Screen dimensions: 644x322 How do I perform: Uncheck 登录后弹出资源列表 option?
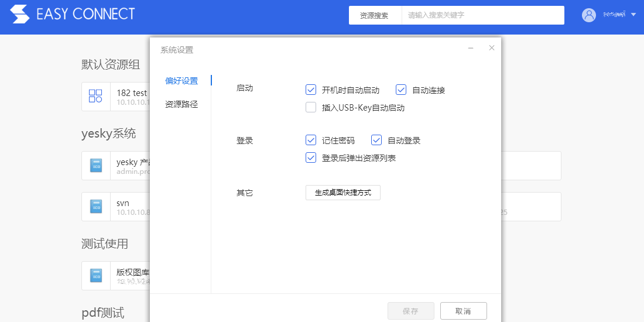311,158
